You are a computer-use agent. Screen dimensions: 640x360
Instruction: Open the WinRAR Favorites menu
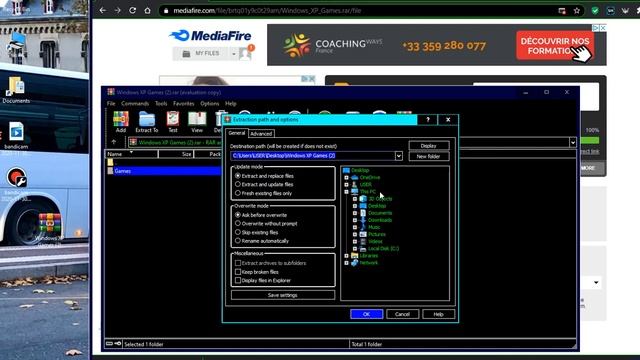(x=183, y=104)
